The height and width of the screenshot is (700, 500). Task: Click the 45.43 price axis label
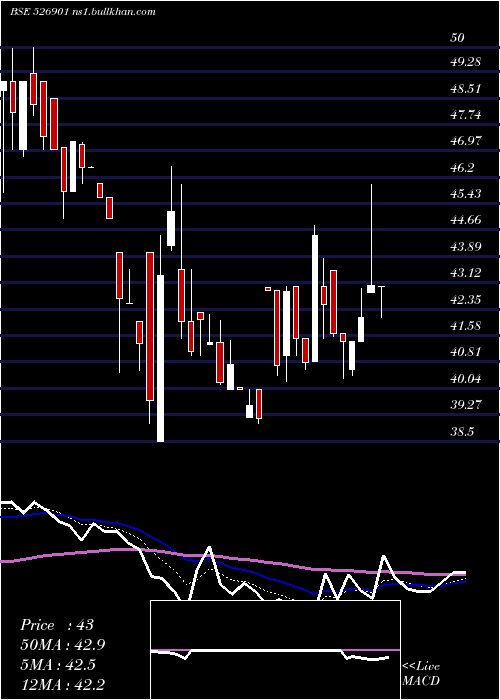(466, 194)
